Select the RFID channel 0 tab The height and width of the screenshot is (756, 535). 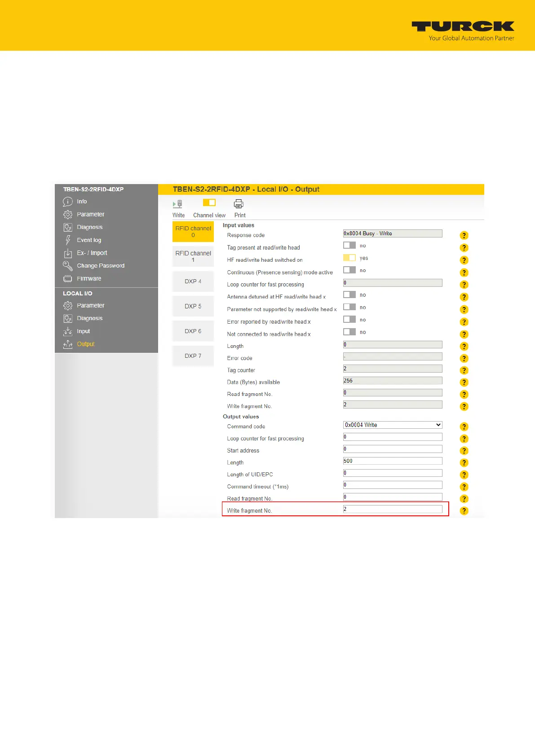click(x=193, y=232)
